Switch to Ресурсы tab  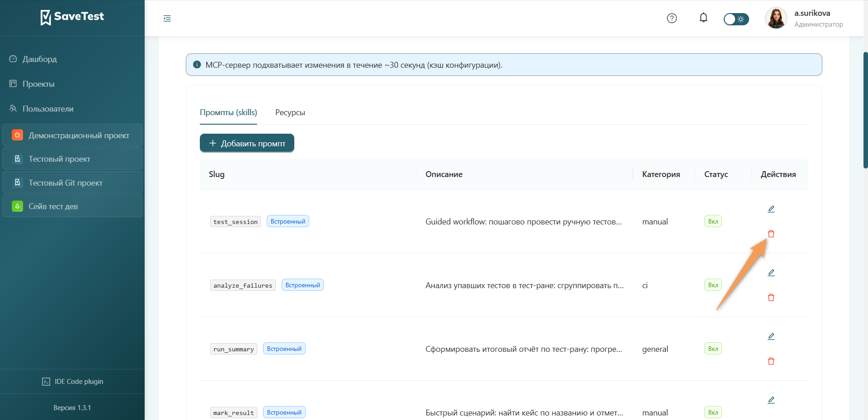tap(290, 112)
